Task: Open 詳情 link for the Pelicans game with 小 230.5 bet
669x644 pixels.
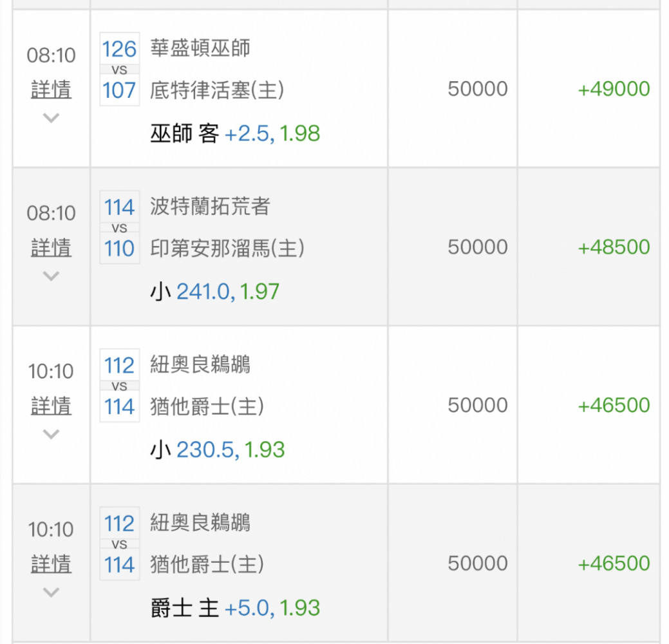Action: tap(52, 406)
